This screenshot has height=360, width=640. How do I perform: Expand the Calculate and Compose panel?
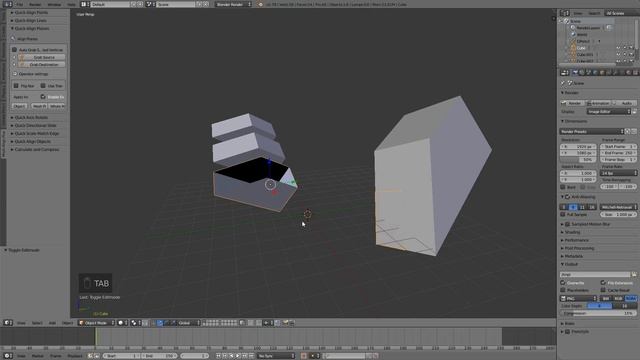[x=37, y=149]
